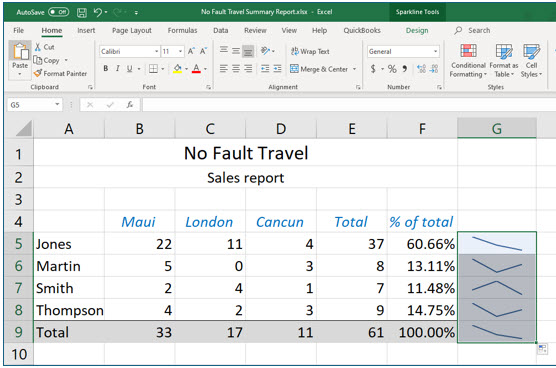Click the Save disk icon
Image resolution: width=556 pixels, height=368 pixels.
click(x=82, y=12)
